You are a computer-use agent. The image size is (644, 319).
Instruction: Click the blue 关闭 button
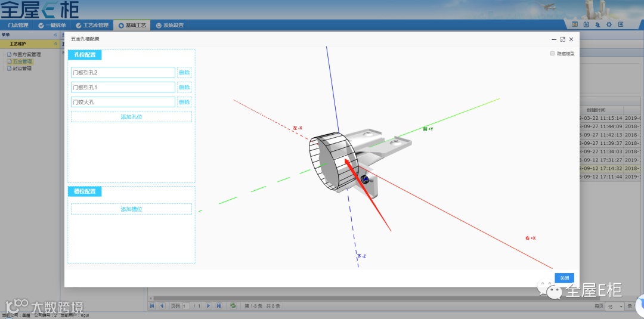coord(564,278)
